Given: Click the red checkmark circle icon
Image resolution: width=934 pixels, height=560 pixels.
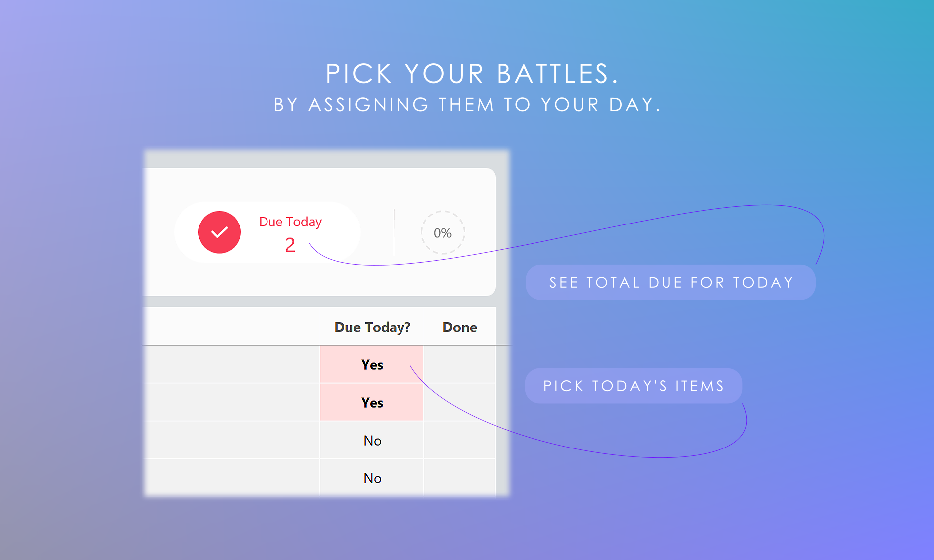Looking at the screenshot, I should (x=219, y=232).
